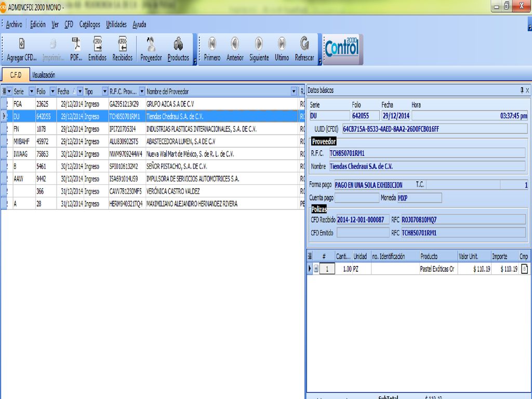Click the Pastel Exóticas product cell

tap(438, 269)
